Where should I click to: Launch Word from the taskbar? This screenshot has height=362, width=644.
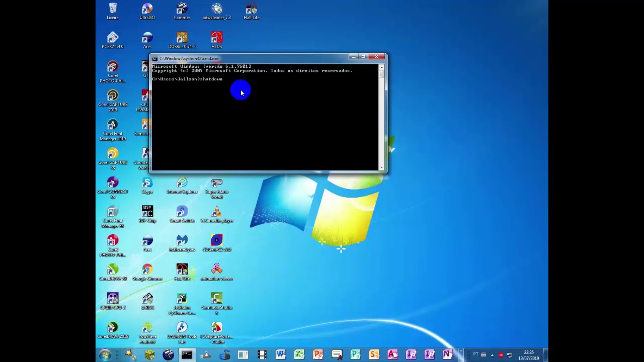coord(280,355)
